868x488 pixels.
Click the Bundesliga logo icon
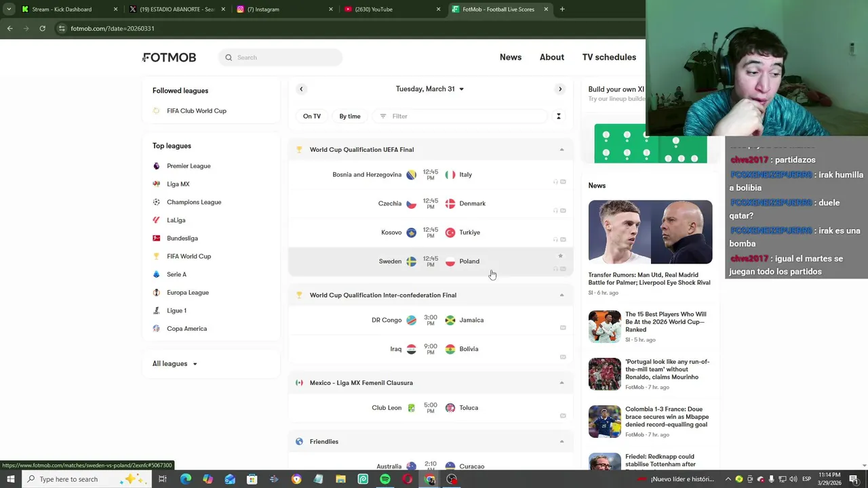(x=157, y=239)
